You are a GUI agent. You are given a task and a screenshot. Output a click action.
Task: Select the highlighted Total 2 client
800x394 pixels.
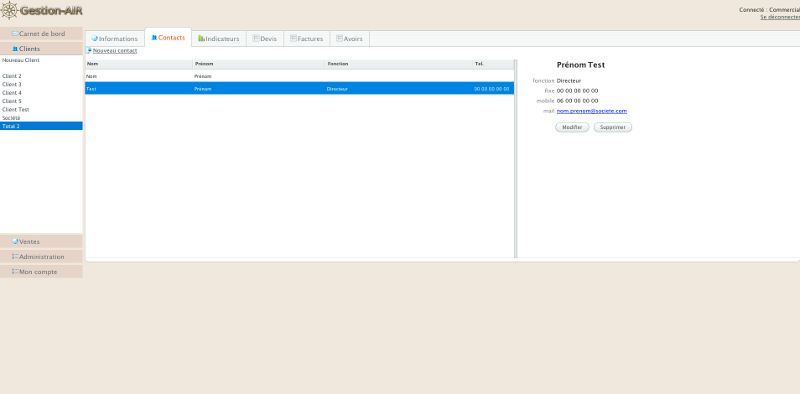point(41,126)
